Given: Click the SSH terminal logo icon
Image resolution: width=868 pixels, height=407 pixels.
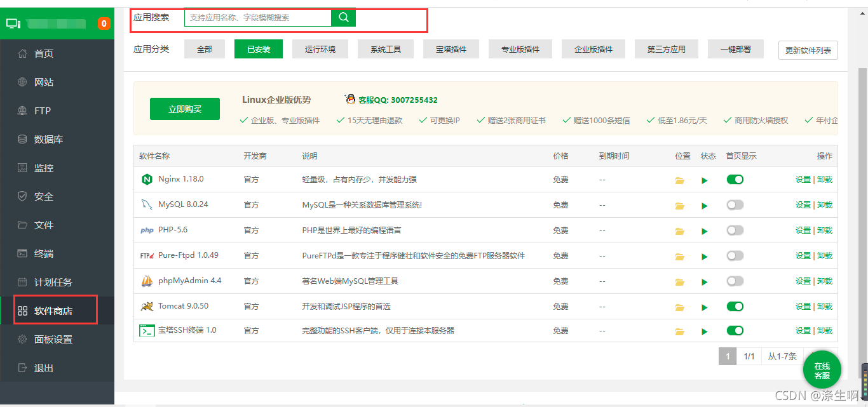Looking at the screenshot, I should (147, 331).
